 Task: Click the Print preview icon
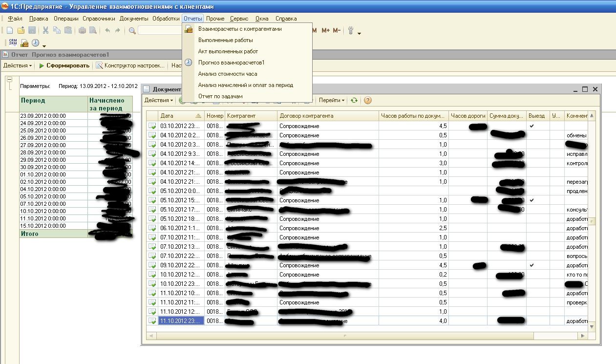93,30
